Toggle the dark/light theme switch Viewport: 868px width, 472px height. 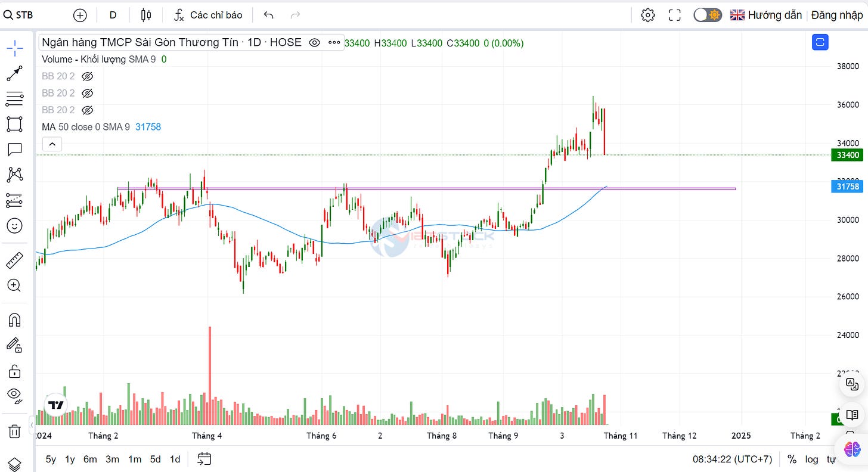(708, 15)
